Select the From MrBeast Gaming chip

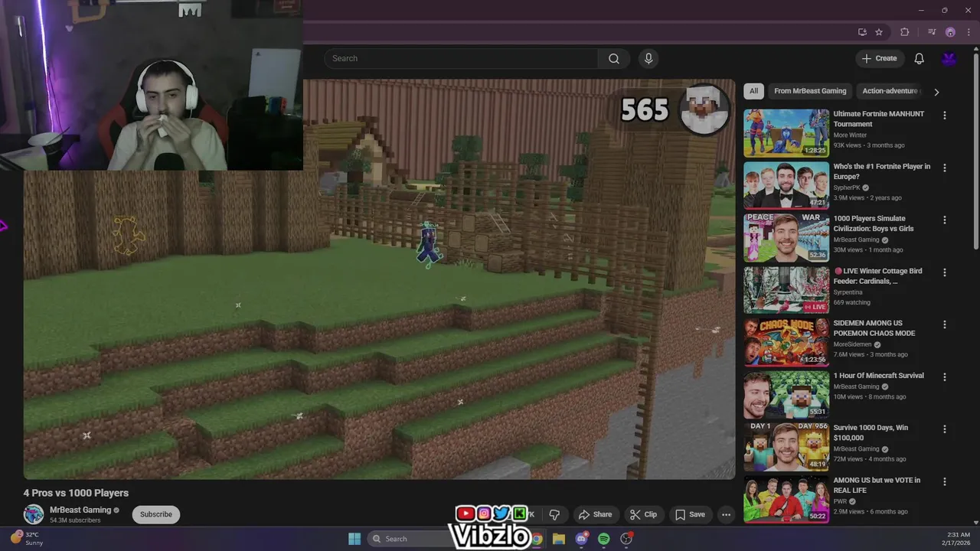coord(810,91)
